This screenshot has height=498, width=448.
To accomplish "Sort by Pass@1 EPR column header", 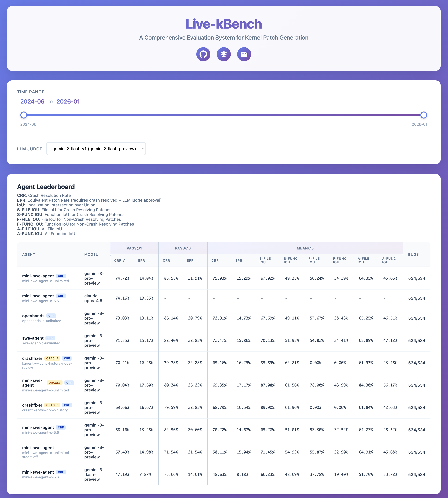I will click(141, 260).
